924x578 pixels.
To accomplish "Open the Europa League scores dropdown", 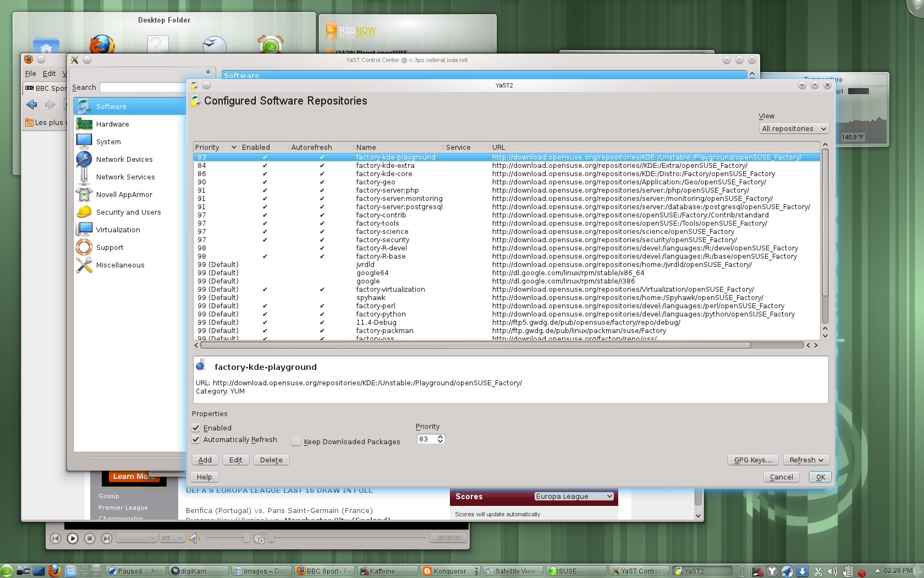I will pos(574,497).
